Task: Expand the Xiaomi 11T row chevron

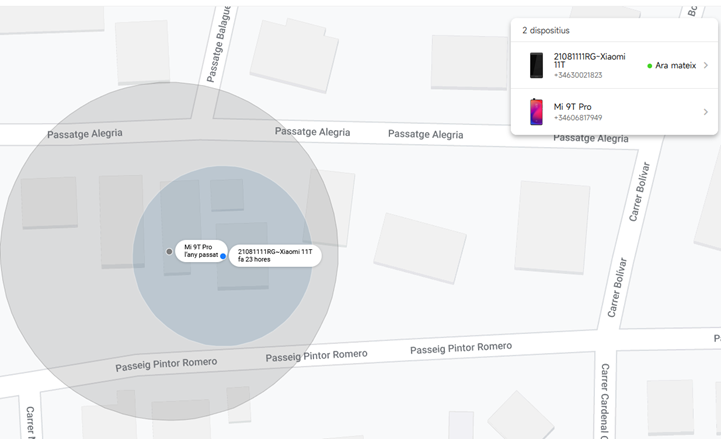Action: 706,66
